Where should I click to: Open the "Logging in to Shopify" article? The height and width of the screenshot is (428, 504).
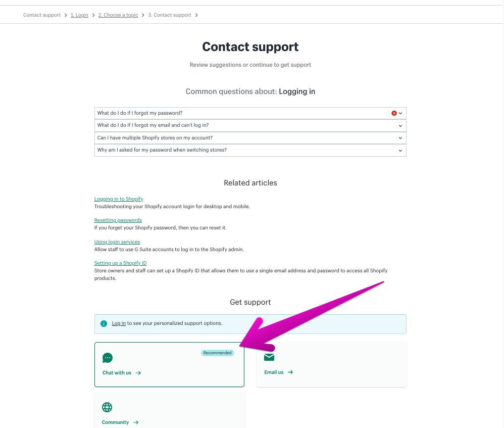[119, 199]
